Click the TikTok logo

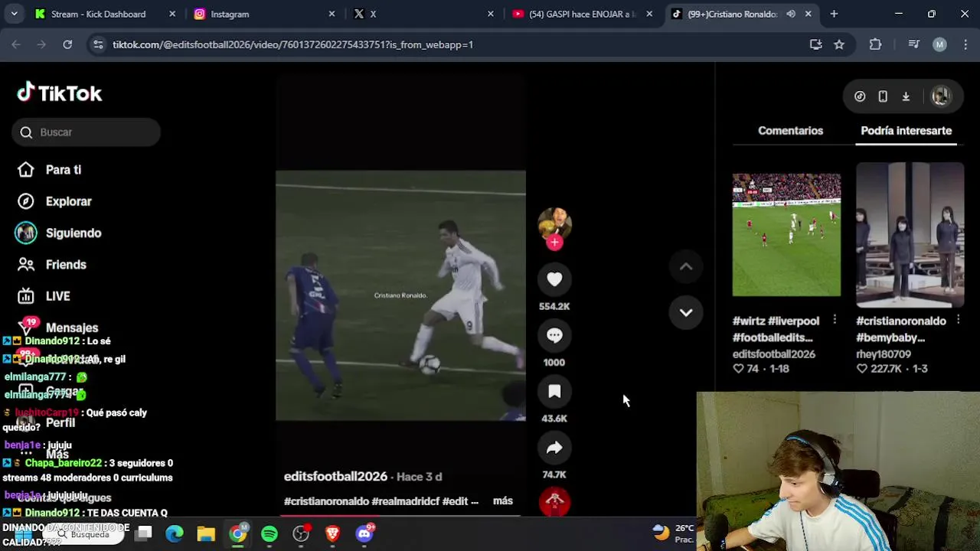point(60,93)
